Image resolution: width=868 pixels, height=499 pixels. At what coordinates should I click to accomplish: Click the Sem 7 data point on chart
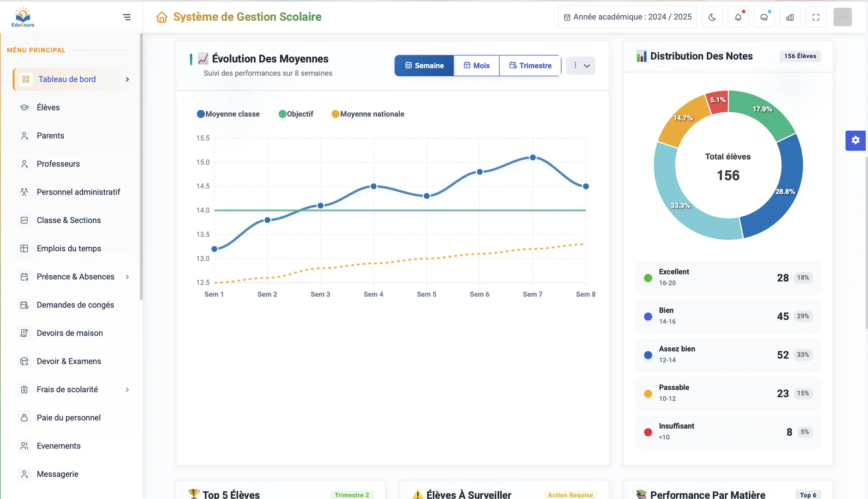click(x=533, y=158)
